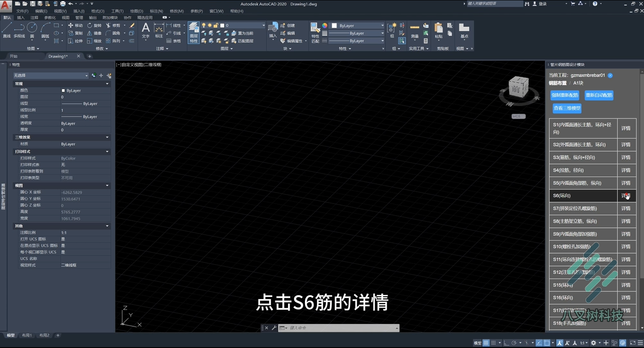The image size is (644, 348).
Task: Open the 文件(F) menu
Action: coord(22,11)
